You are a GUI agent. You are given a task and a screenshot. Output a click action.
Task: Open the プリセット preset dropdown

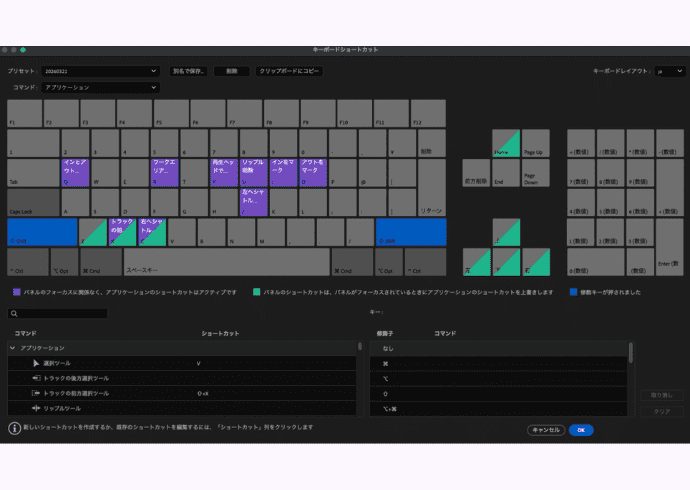pyautogui.click(x=100, y=71)
